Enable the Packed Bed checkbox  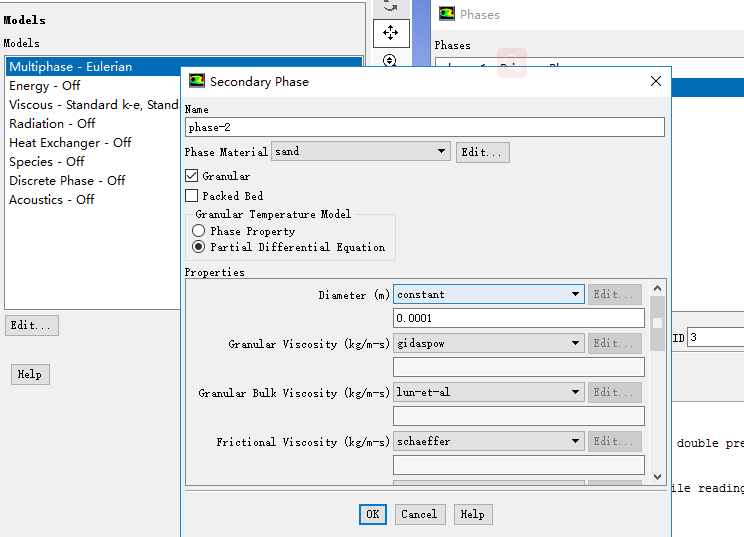[x=192, y=196]
